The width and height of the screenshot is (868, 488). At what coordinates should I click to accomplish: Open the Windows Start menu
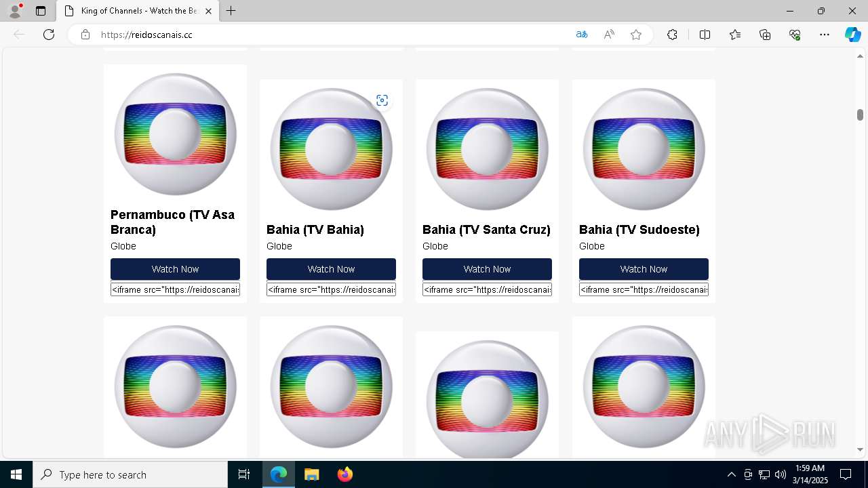(16, 474)
